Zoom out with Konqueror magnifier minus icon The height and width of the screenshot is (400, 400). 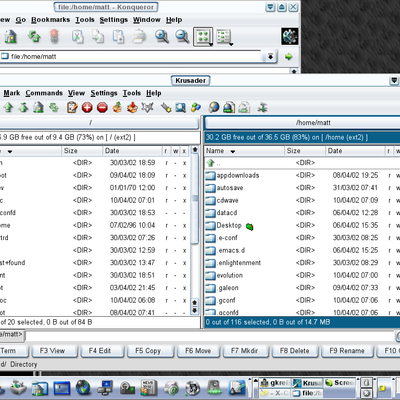(x=182, y=37)
